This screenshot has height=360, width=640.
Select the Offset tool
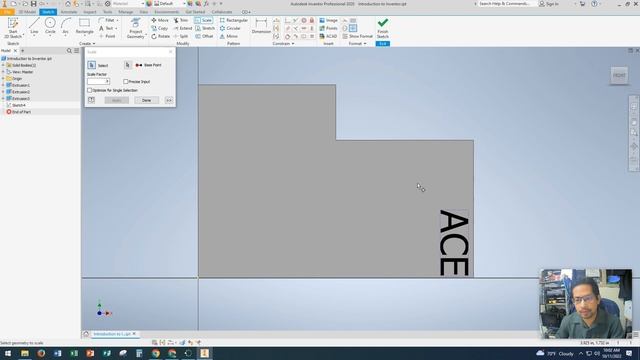pos(204,36)
